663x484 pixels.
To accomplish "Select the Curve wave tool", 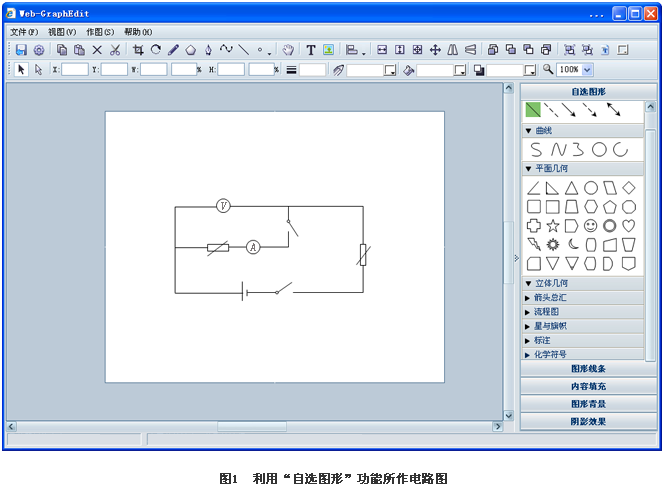I will (226, 49).
